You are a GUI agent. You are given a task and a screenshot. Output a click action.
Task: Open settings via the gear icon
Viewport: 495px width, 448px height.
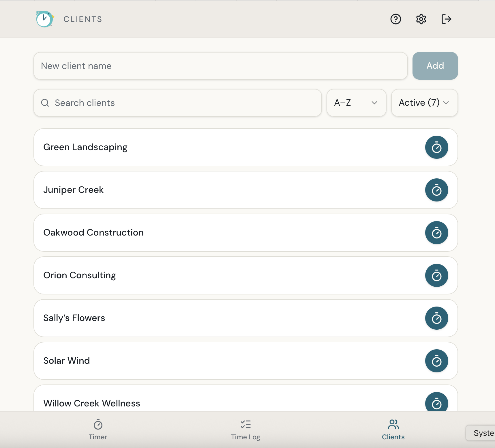click(x=421, y=19)
